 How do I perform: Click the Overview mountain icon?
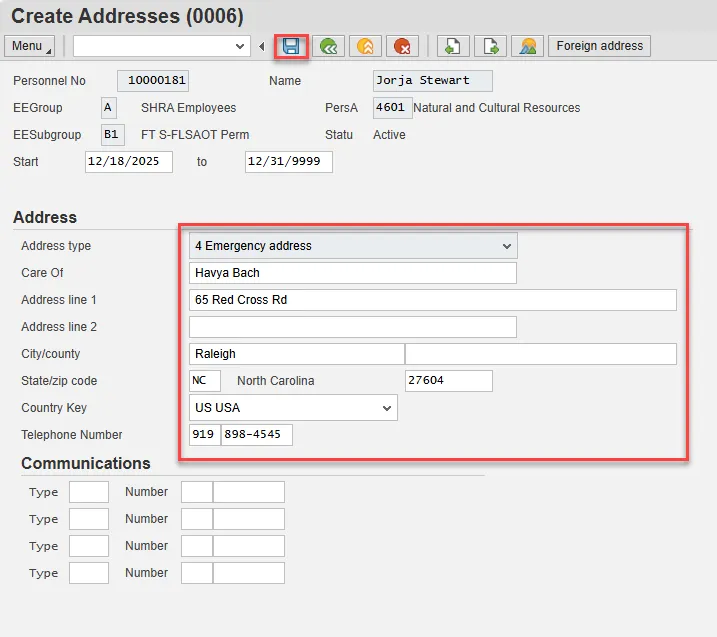pyautogui.click(x=527, y=46)
